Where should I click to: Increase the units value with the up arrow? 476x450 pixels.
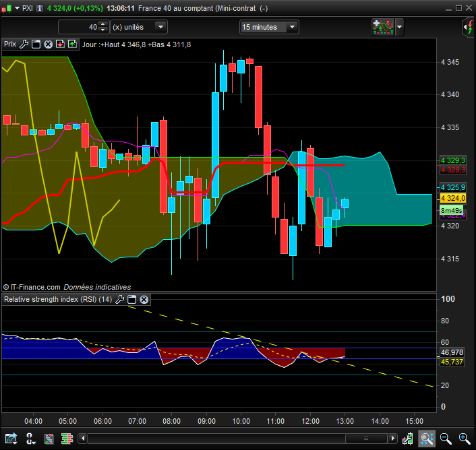point(103,24)
